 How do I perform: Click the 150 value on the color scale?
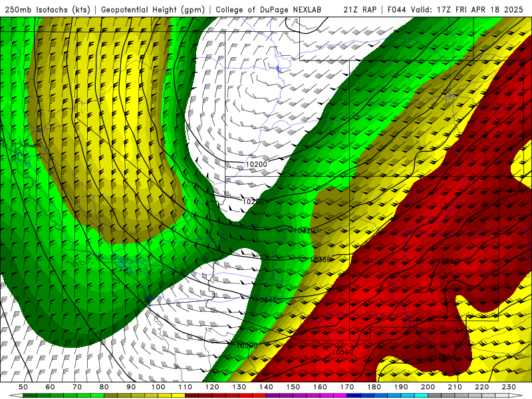pos(293,387)
